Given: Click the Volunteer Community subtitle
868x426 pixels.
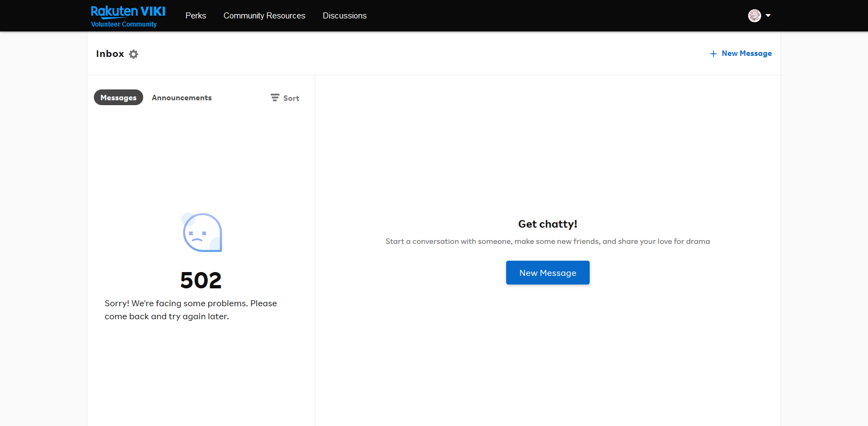Looking at the screenshot, I should [x=124, y=24].
